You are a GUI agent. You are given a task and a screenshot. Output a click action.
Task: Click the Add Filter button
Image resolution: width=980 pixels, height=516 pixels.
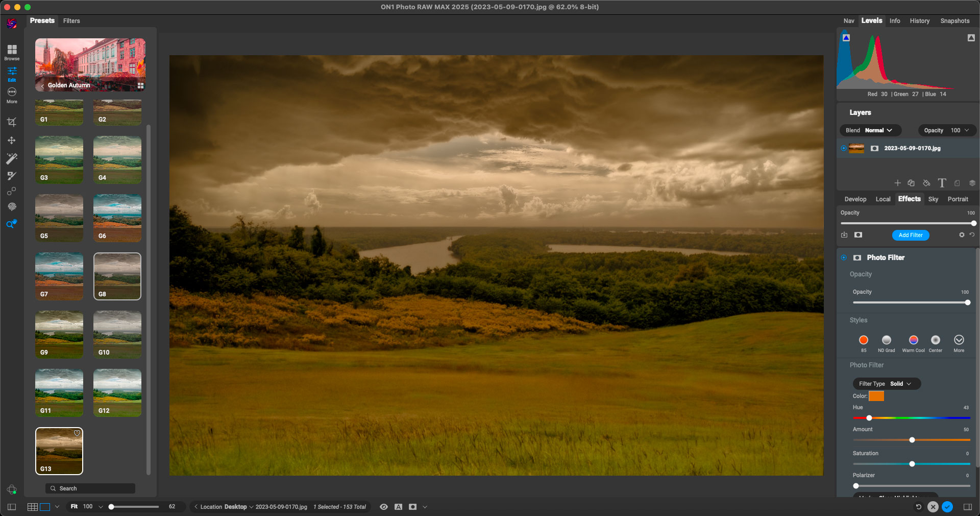pos(910,235)
